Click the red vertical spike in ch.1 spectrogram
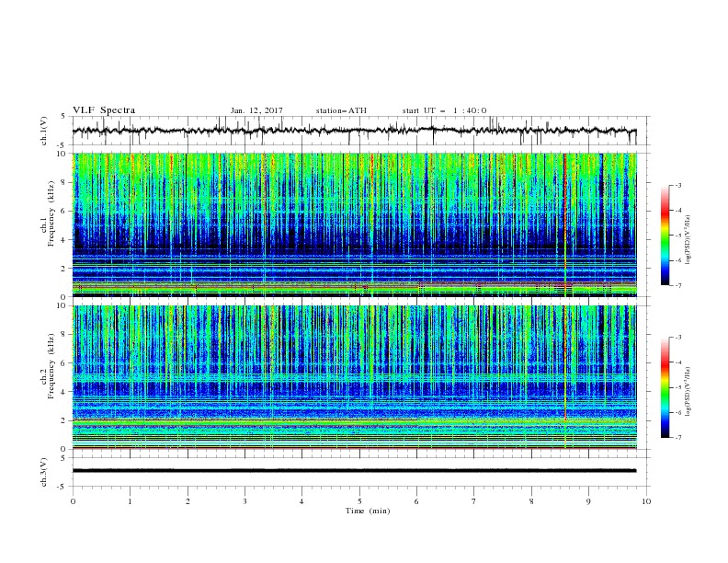728x563 pixels. (x=565, y=224)
